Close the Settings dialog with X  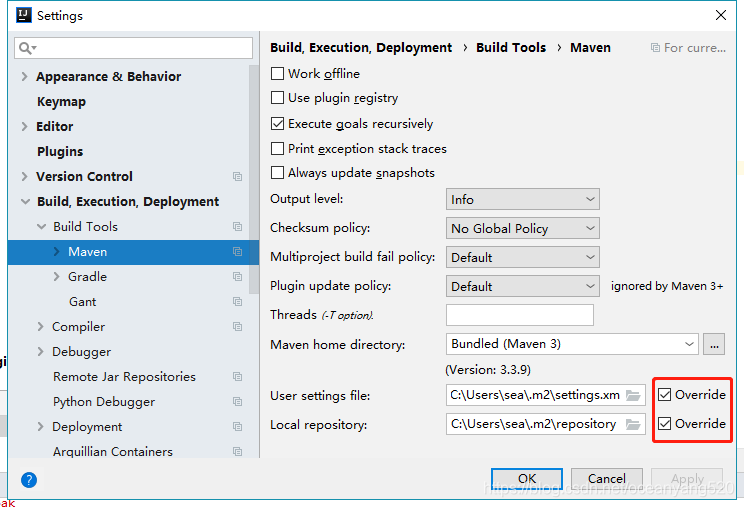(721, 15)
